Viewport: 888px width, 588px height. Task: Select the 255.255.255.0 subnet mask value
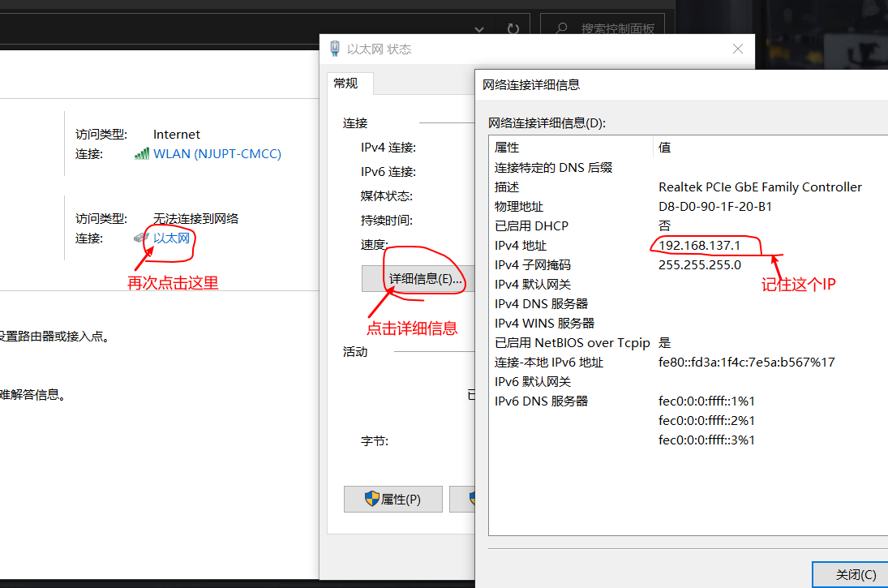[699, 264]
